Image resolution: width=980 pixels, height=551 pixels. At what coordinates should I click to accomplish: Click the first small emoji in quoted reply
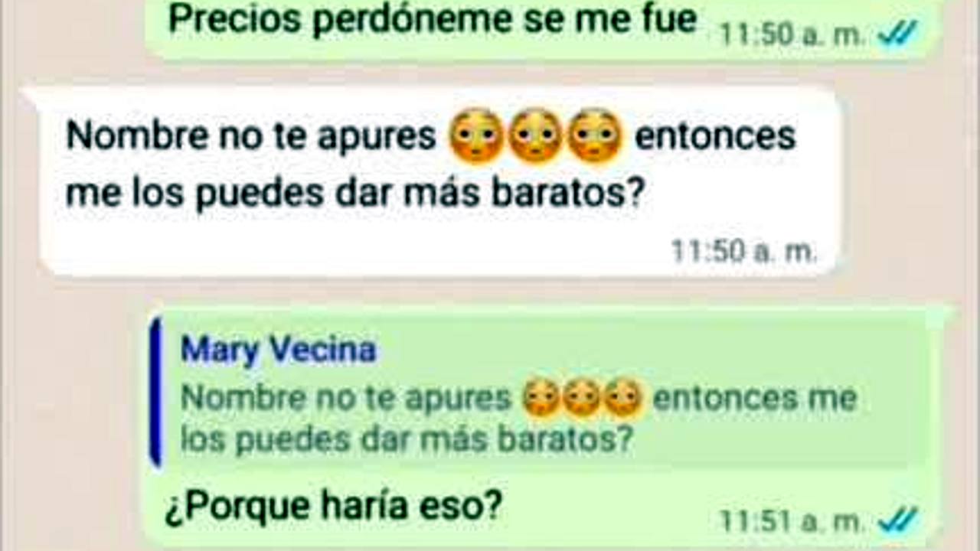pos(541,399)
